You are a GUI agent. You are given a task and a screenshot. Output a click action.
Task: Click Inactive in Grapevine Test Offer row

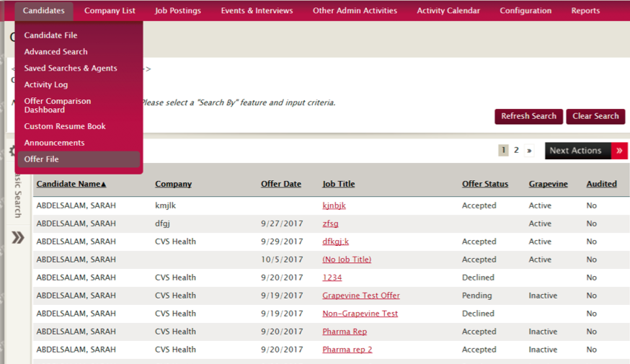(543, 296)
